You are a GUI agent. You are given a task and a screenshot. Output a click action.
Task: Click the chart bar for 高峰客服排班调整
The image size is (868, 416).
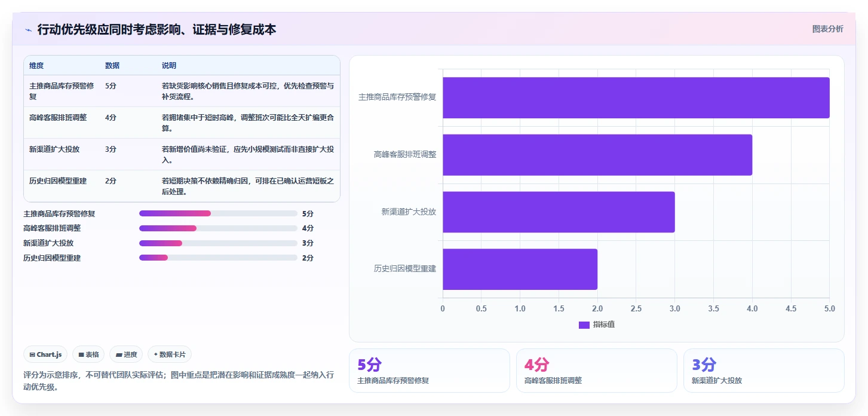click(597, 155)
